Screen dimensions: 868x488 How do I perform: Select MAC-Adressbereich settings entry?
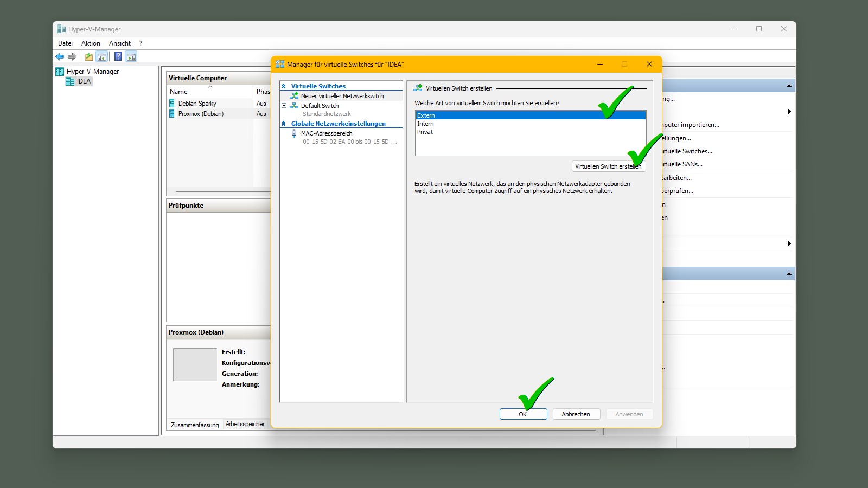tap(326, 133)
